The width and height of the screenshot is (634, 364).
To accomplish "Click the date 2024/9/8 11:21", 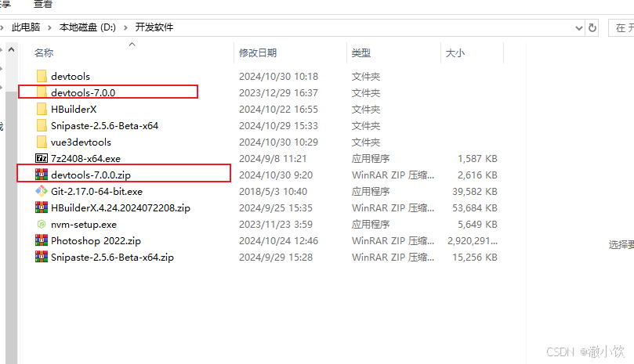I will pos(273,159).
